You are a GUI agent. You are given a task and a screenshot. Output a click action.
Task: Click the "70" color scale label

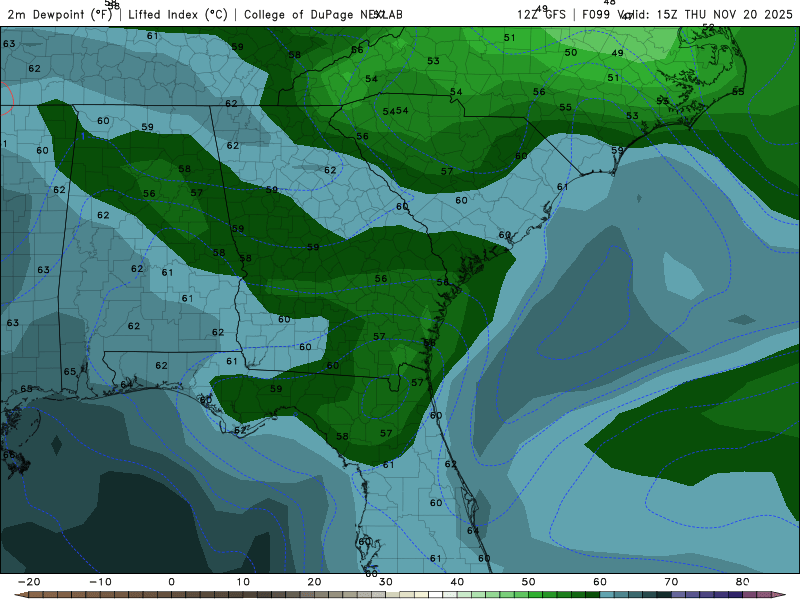tap(671, 582)
